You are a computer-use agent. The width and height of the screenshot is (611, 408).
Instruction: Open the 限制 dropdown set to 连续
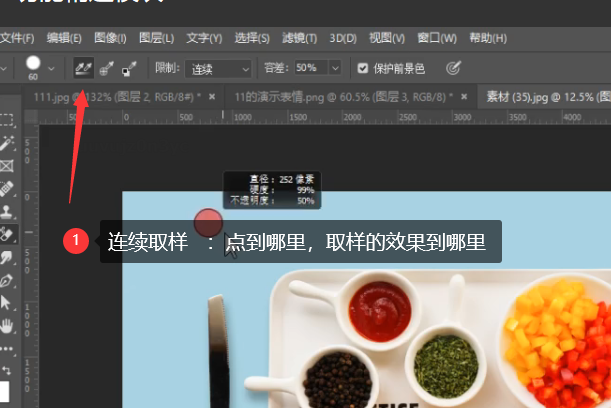[218, 69]
